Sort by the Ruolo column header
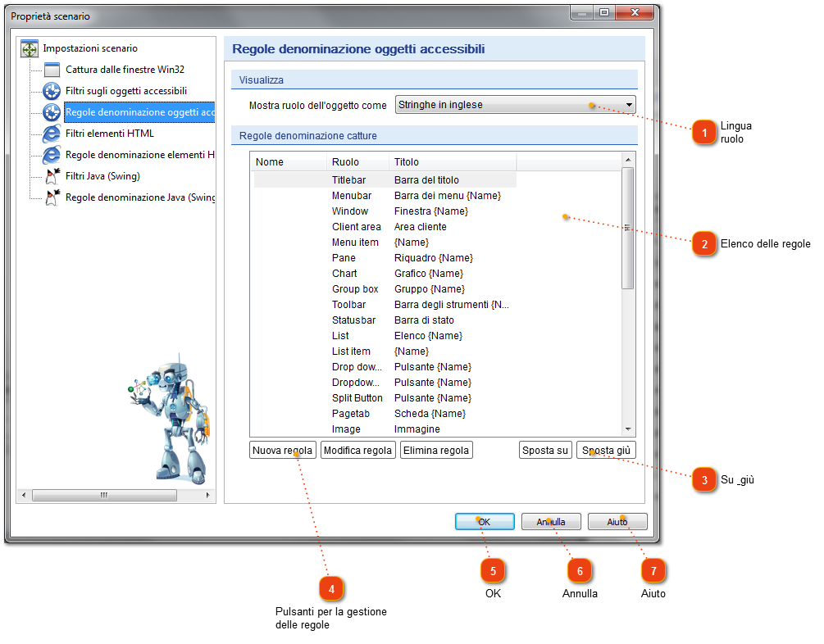 (x=357, y=161)
